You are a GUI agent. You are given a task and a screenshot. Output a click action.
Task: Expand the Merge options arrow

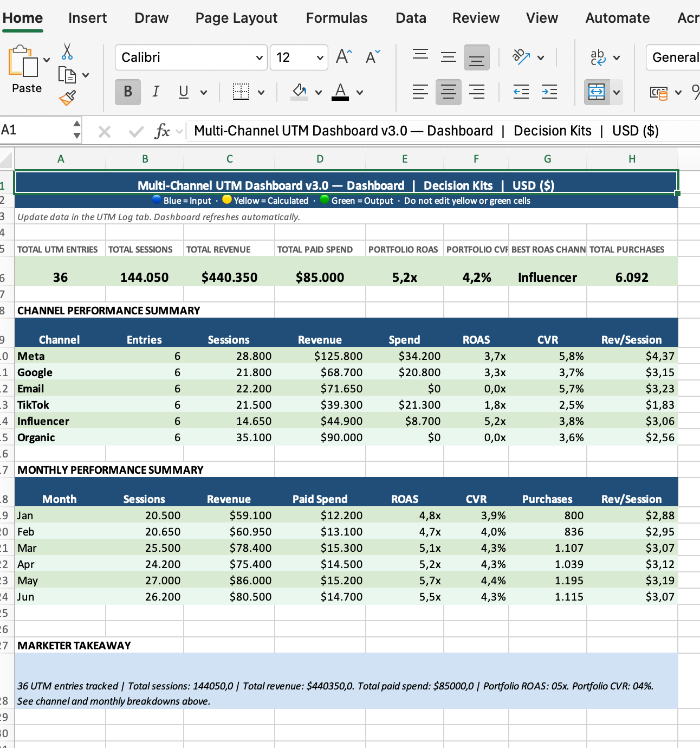[617, 92]
